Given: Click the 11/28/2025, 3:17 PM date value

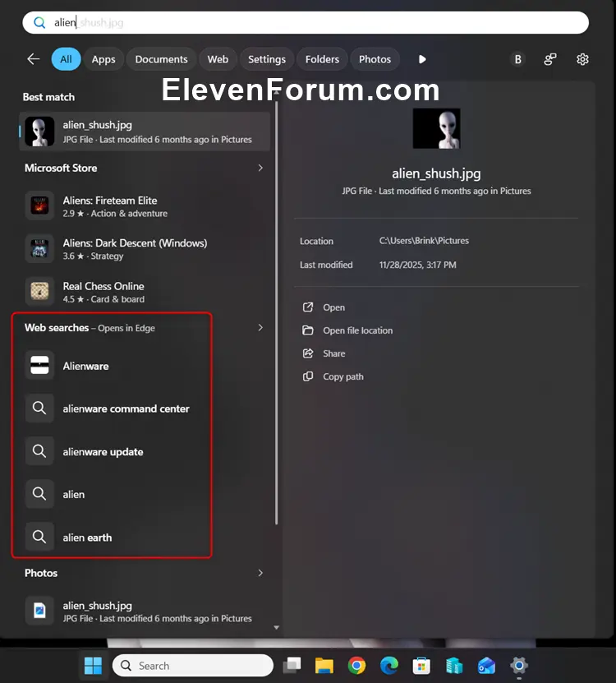Looking at the screenshot, I should [x=417, y=265].
